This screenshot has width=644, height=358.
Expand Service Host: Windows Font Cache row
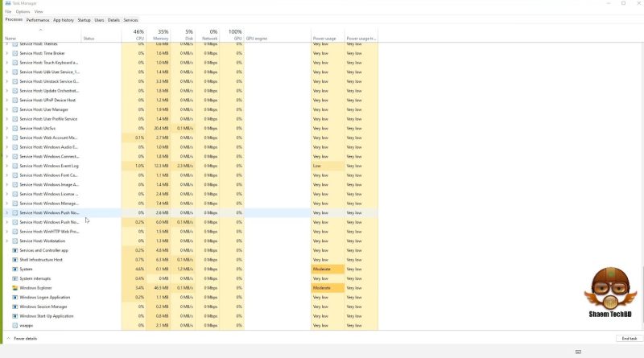6,175
